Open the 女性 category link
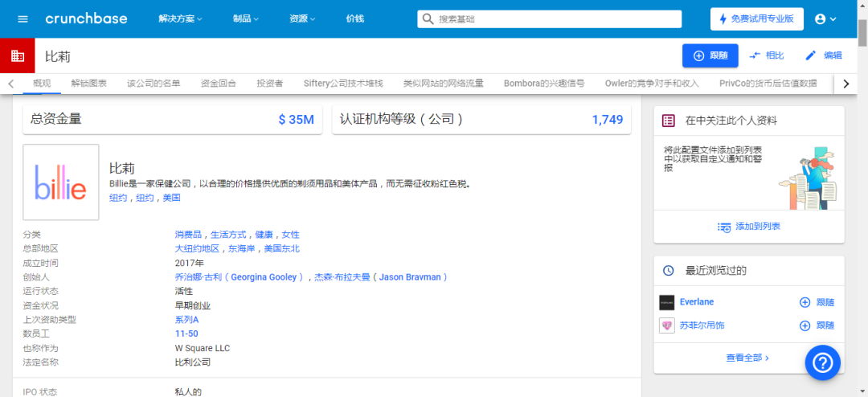The image size is (868, 397). 290,235
